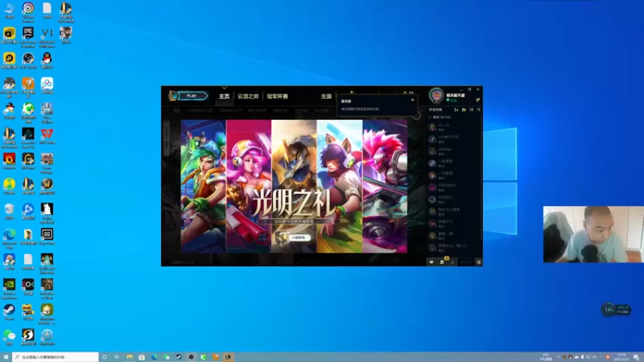Open WeChat from the taskbar
Image resolution: width=644 pixels, height=362 pixels.
pos(167,357)
